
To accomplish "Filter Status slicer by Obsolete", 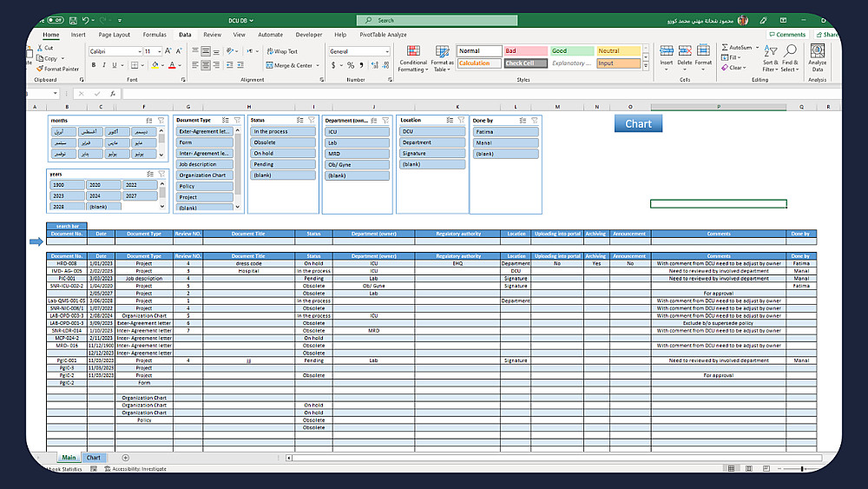I will 283,142.
